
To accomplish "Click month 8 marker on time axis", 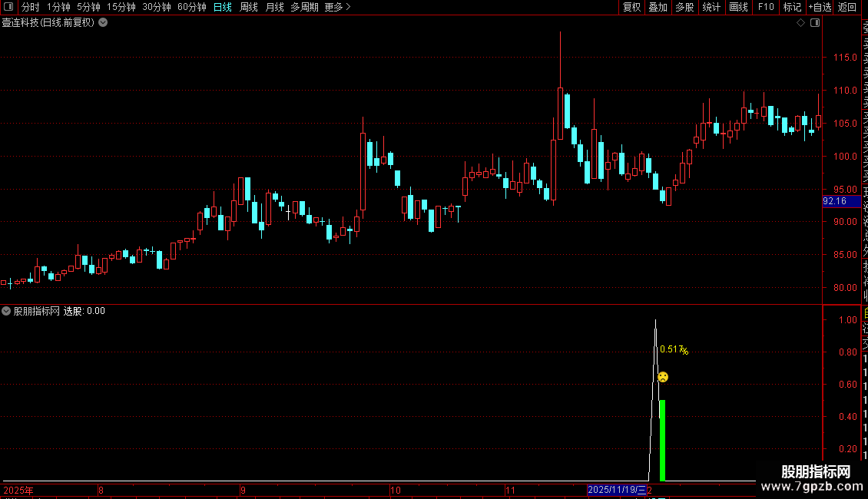I will click(x=101, y=490).
